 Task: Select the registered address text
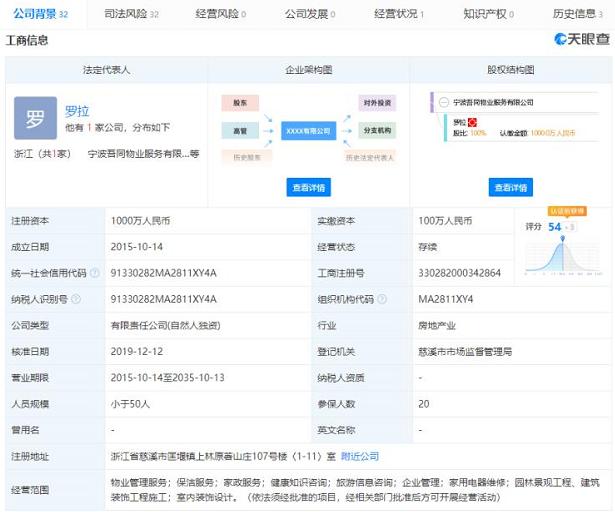click(x=223, y=456)
